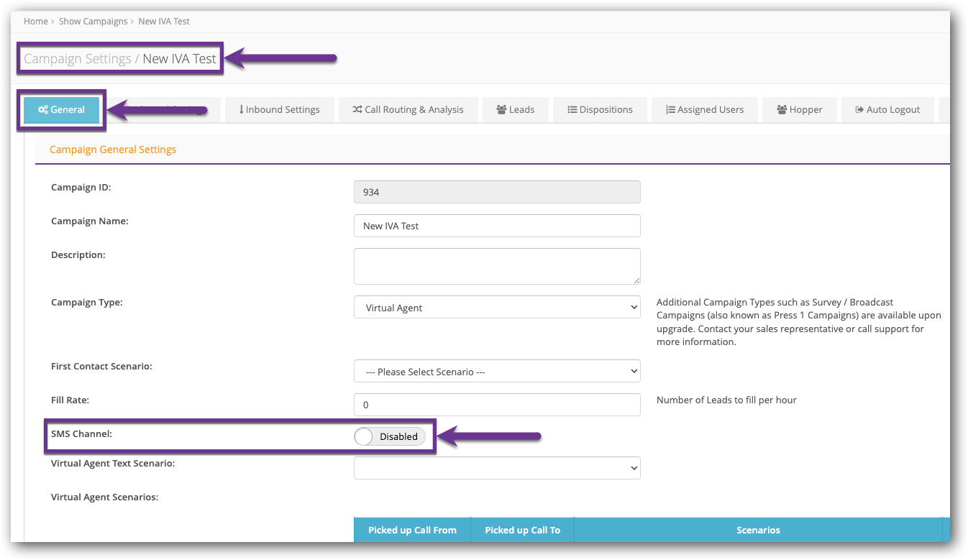This screenshot has width=968, height=560.
Task: Open Virtual Agent Text Scenario dropdown
Action: [x=497, y=468]
